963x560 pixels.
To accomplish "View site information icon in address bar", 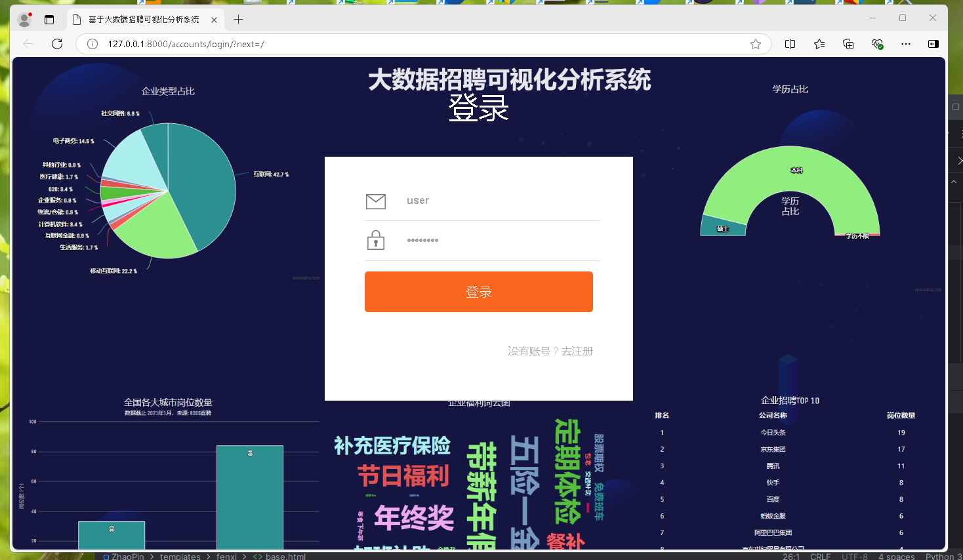I will click(x=92, y=44).
